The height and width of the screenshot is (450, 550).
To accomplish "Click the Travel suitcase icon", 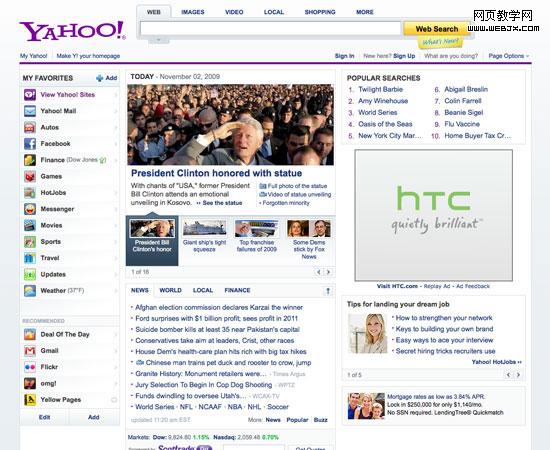I will coord(30,258).
